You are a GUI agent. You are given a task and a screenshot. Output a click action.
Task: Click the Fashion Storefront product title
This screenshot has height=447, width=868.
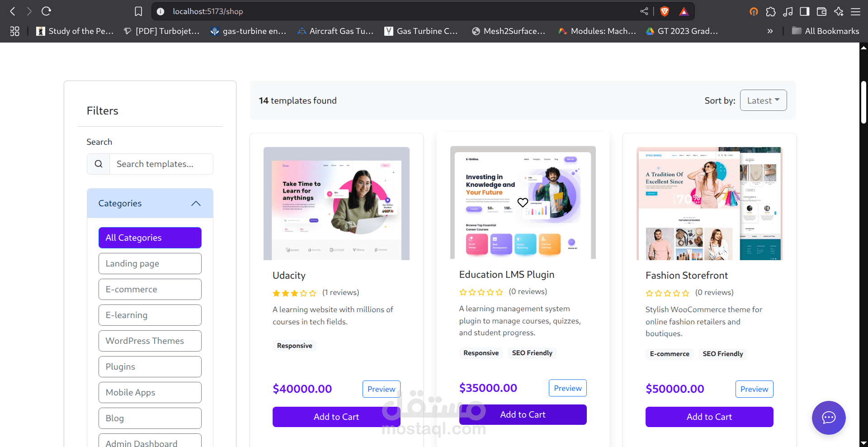click(687, 276)
